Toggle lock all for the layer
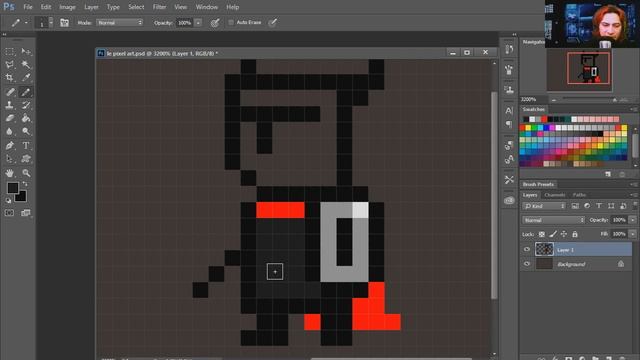The width and height of the screenshot is (640, 360). (575, 234)
